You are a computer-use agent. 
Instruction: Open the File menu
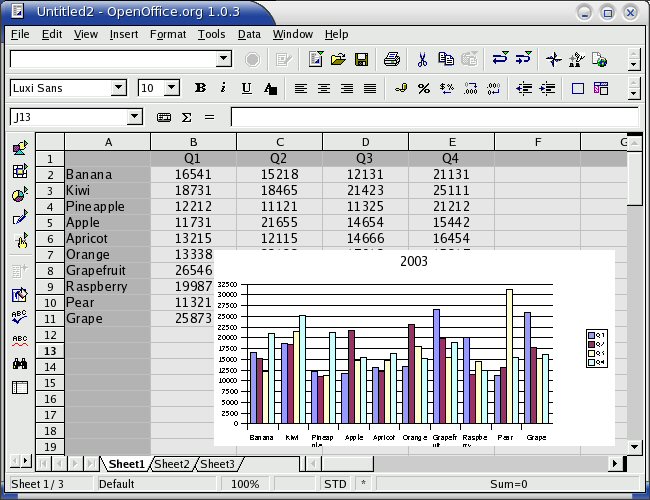pyautogui.click(x=20, y=34)
